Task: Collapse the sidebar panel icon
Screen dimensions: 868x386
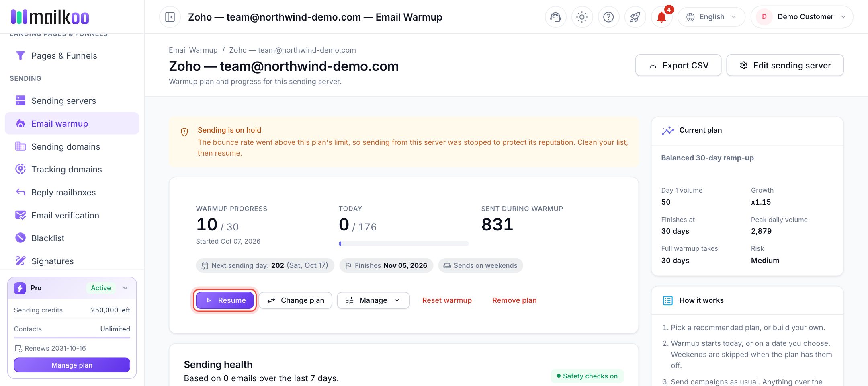Action: click(x=170, y=17)
